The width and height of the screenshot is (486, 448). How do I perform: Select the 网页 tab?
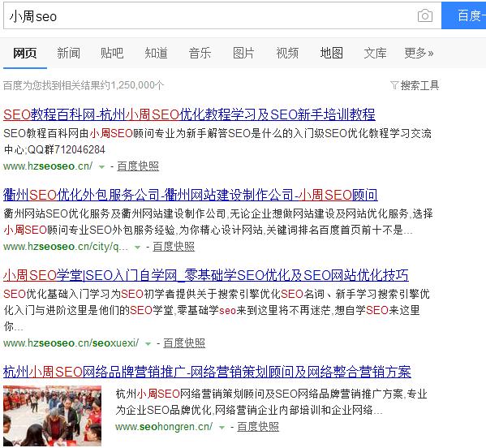point(25,53)
